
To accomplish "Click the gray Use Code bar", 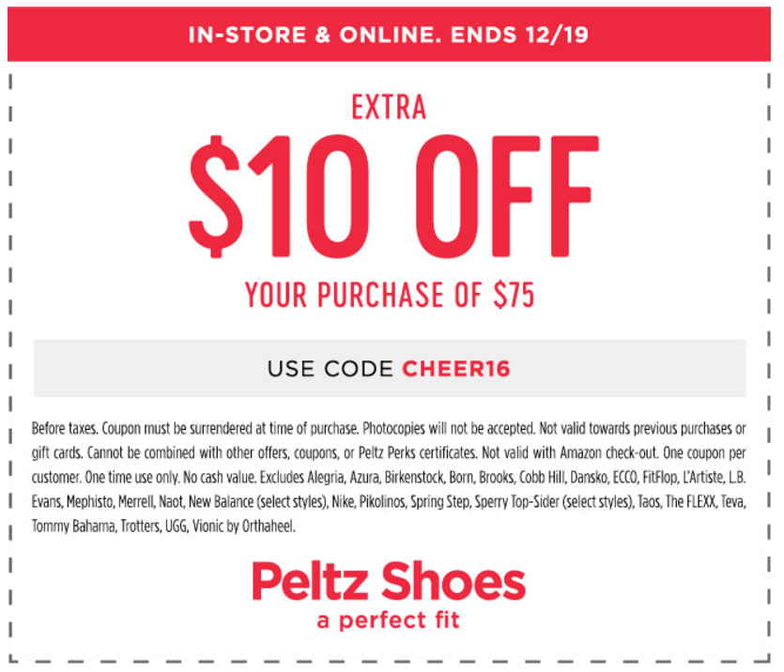I will [x=390, y=369].
